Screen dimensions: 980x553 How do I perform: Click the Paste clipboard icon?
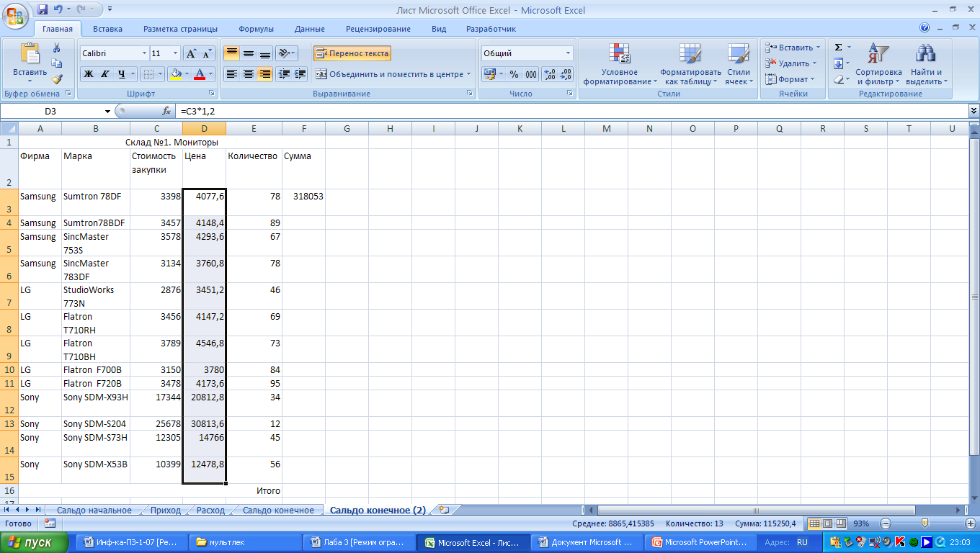pos(30,54)
